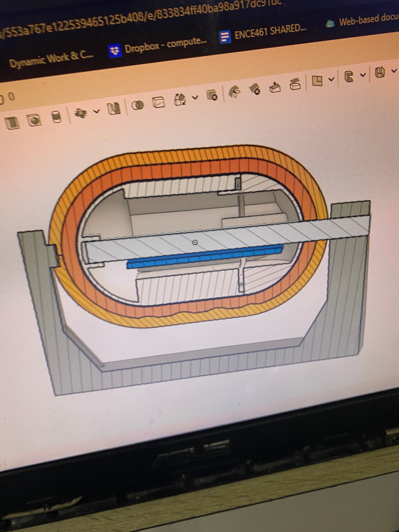Select the Mirror tool

[114, 108]
